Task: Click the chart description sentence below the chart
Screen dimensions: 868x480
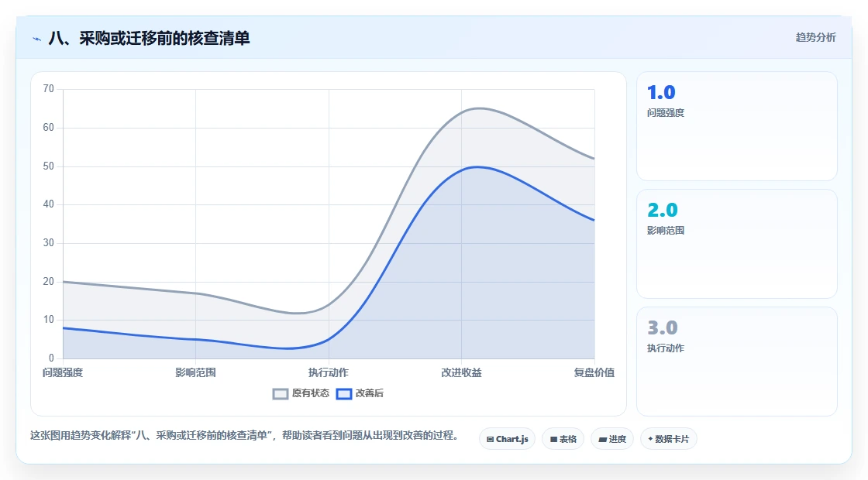Action: (x=245, y=436)
